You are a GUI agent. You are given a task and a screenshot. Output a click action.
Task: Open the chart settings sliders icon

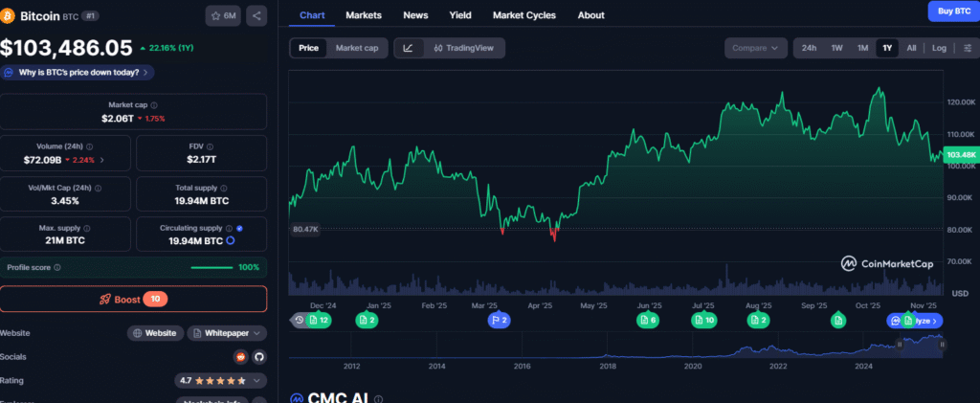click(967, 48)
